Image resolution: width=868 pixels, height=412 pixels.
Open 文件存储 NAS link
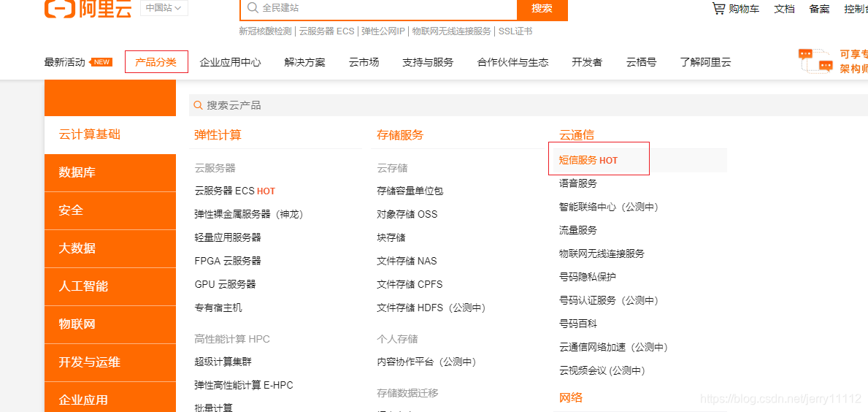point(407,261)
